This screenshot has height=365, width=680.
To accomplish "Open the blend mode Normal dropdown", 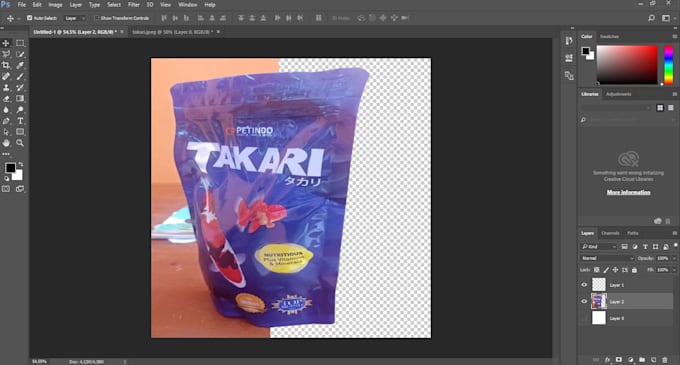I will coord(606,258).
